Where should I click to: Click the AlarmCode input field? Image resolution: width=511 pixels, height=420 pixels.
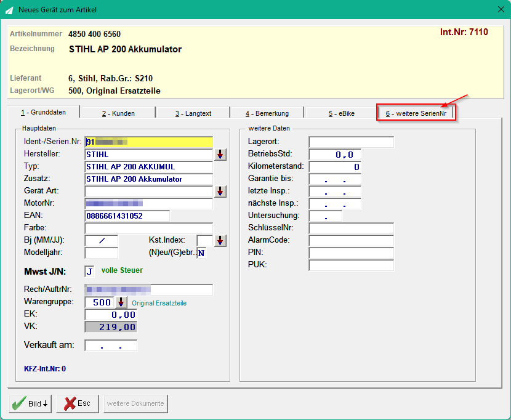352,241
